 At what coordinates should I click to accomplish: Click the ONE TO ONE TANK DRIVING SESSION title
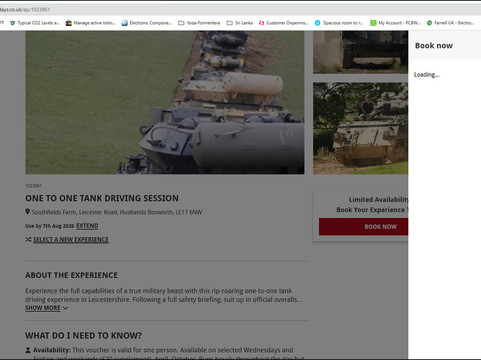(102, 198)
